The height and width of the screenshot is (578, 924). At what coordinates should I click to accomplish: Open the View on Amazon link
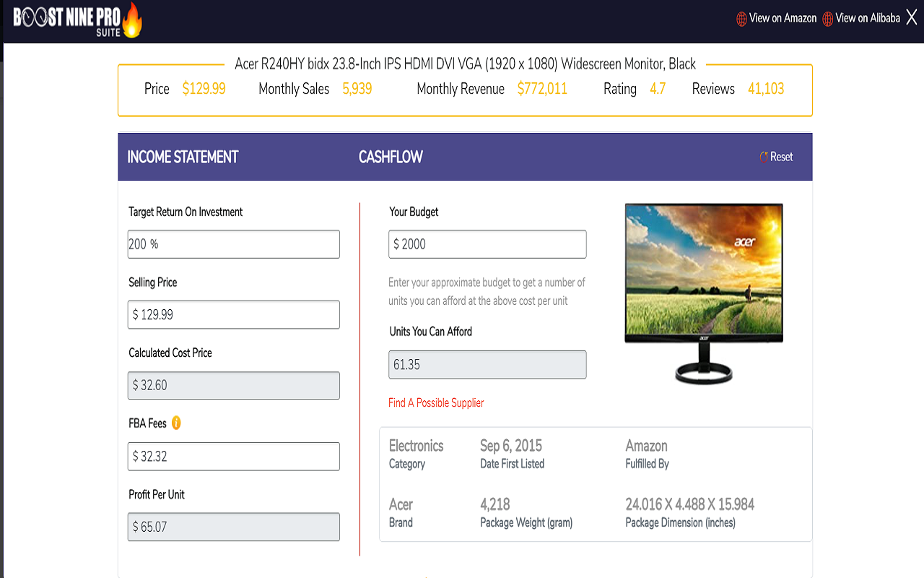click(x=783, y=18)
